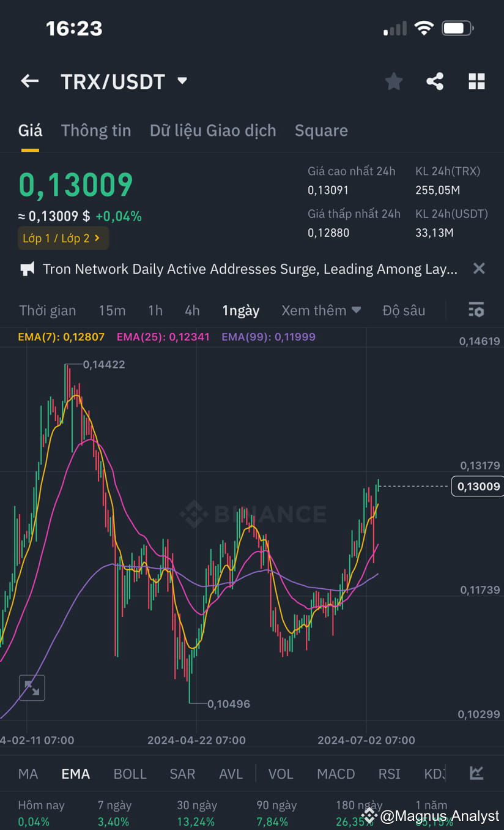Tap the Wi-Fi status icon
Image resolution: width=504 pixels, height=830 pixels.
pos(424,28)
